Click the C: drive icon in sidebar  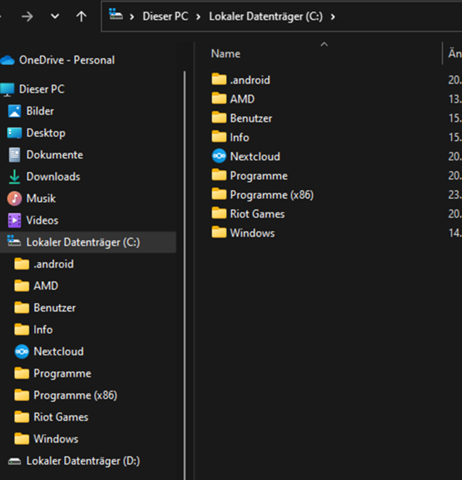pos(14,241)
